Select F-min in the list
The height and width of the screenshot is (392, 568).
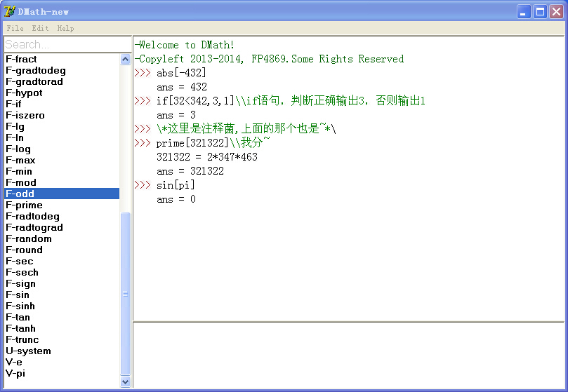(x=62, y=171)
